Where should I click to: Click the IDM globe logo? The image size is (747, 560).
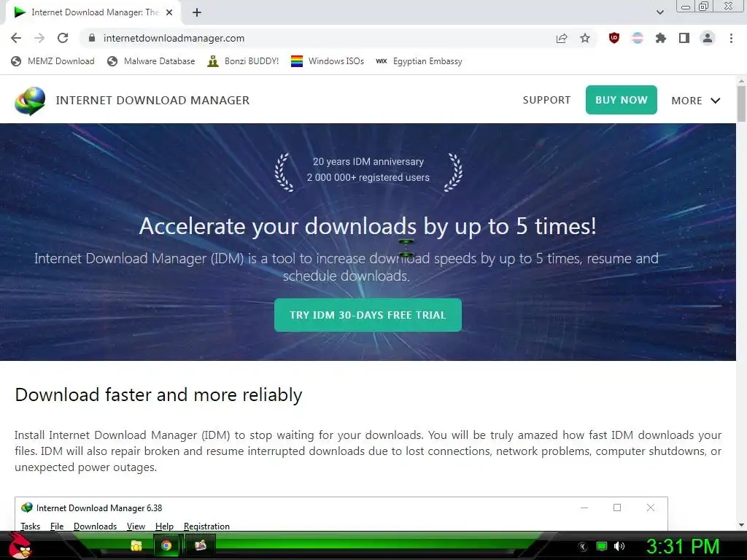point(30,101)
